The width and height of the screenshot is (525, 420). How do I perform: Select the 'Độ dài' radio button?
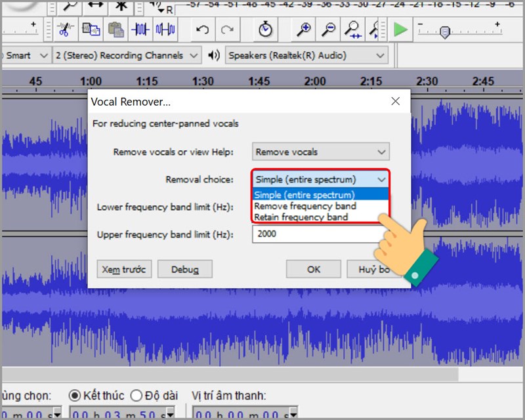[136, 396]
